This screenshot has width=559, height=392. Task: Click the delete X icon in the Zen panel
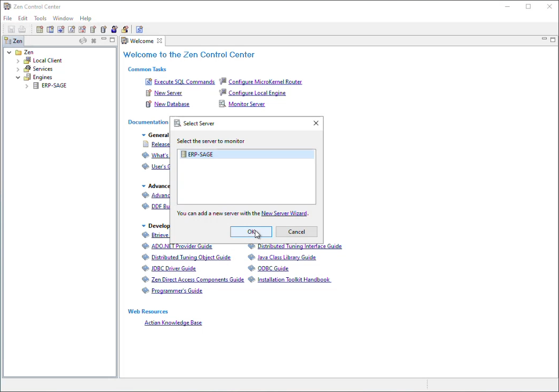click(x=94, y=41)
